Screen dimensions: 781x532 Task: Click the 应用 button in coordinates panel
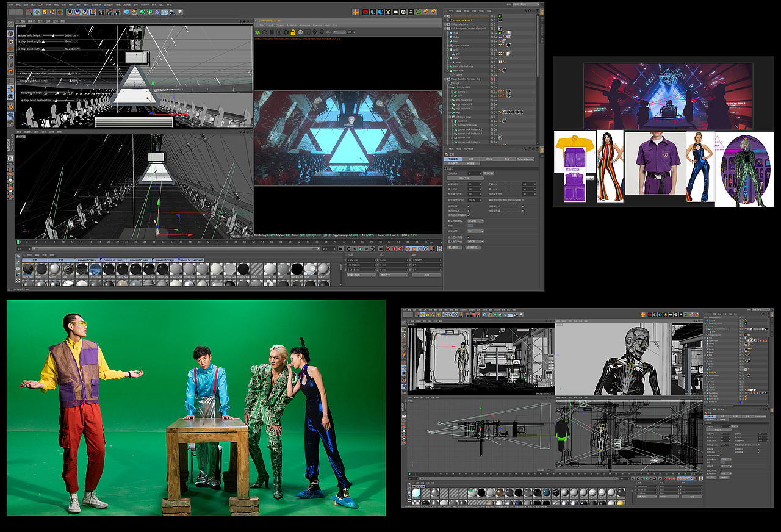pos(426,275)
